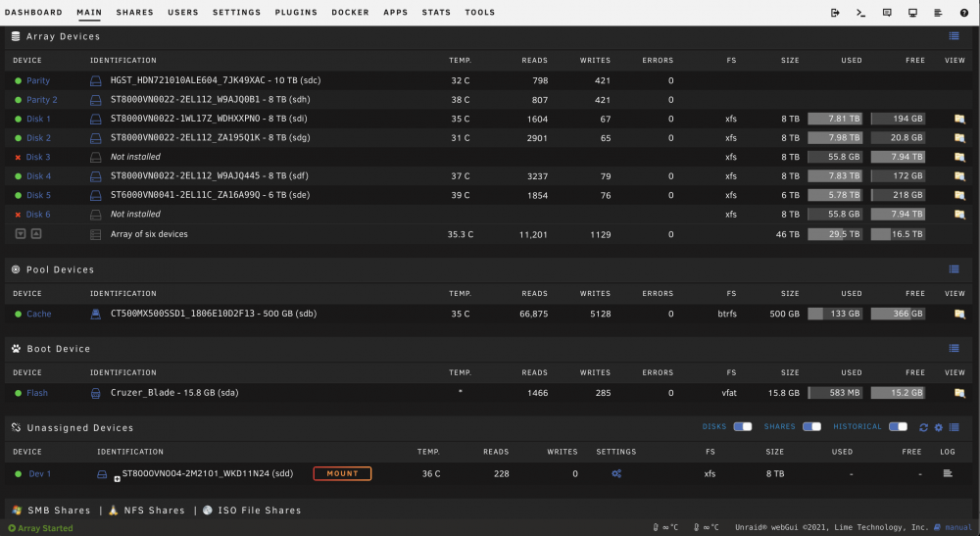Toggle the SHARES switch in Unassigned Devices
The image size is (980, 536).
pos(811,426)
